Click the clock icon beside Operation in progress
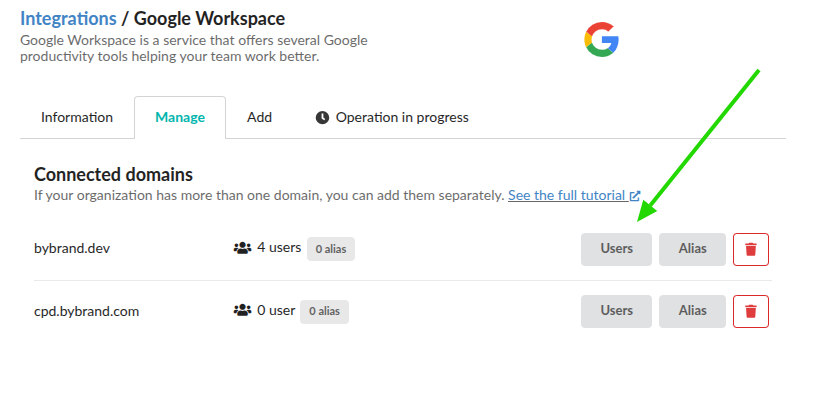 (322, 118)
